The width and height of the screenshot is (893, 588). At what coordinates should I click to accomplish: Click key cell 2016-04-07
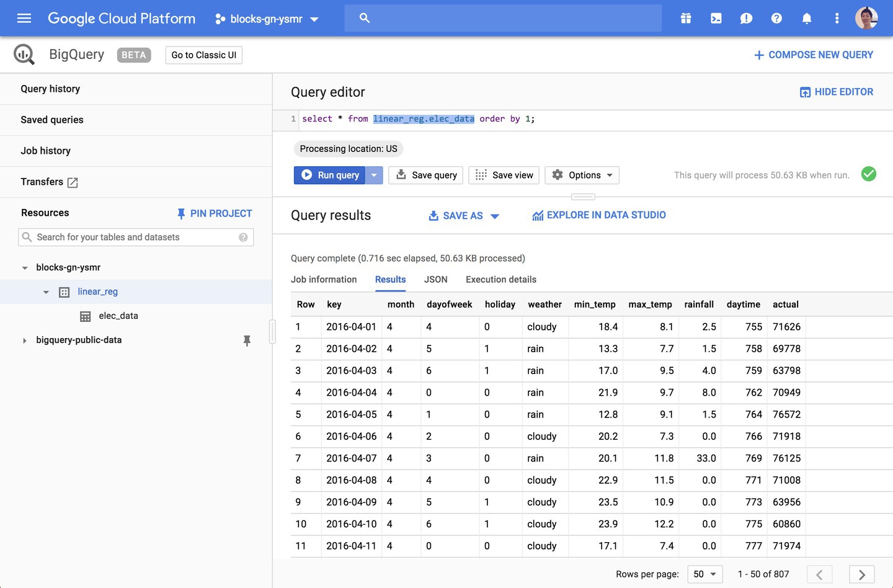pos(351,458)
